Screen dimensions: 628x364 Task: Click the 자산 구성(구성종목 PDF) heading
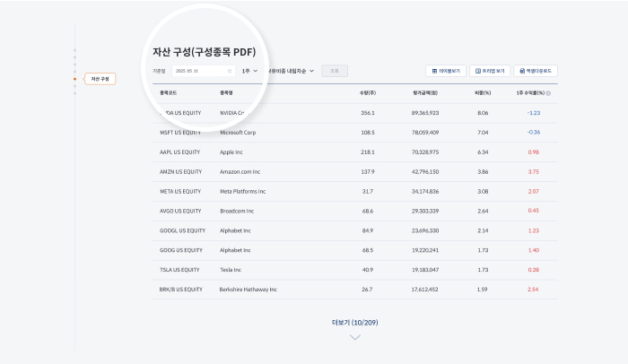point(204,52)
